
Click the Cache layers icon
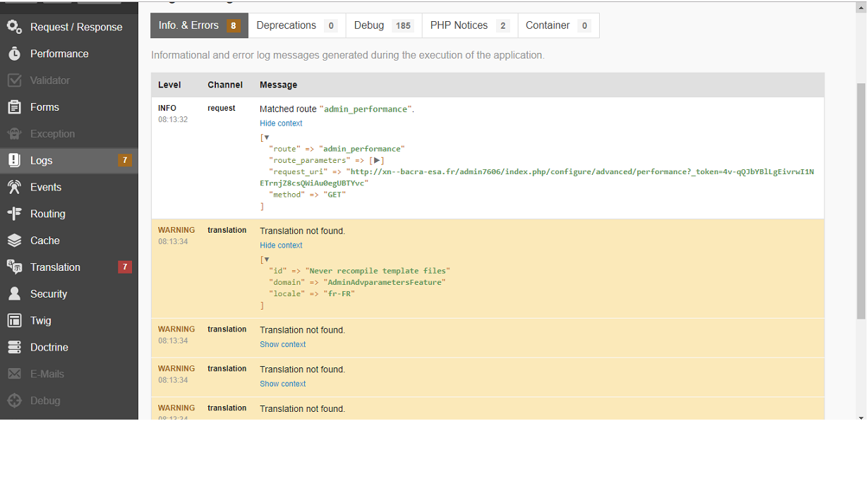coord(14,240)
